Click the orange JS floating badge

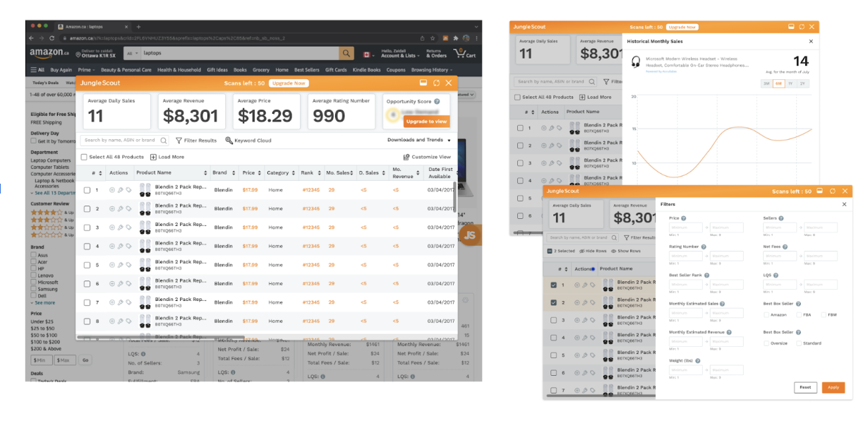pyautogui.click(x=469, y=235)
